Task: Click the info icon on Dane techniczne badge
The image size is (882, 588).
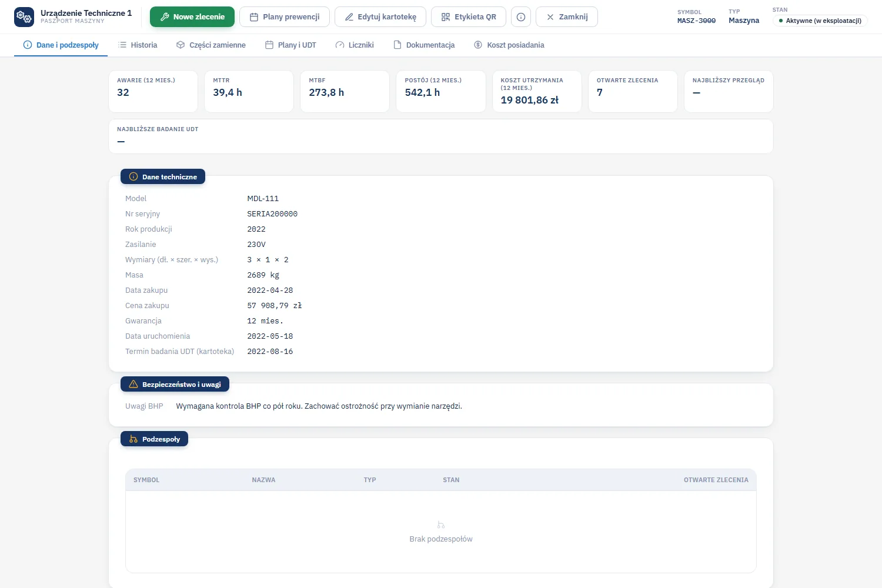Action: [x=133, y=177]
